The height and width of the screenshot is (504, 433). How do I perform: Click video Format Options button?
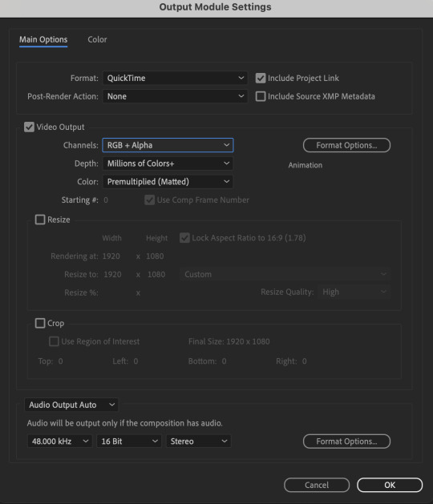346,145
